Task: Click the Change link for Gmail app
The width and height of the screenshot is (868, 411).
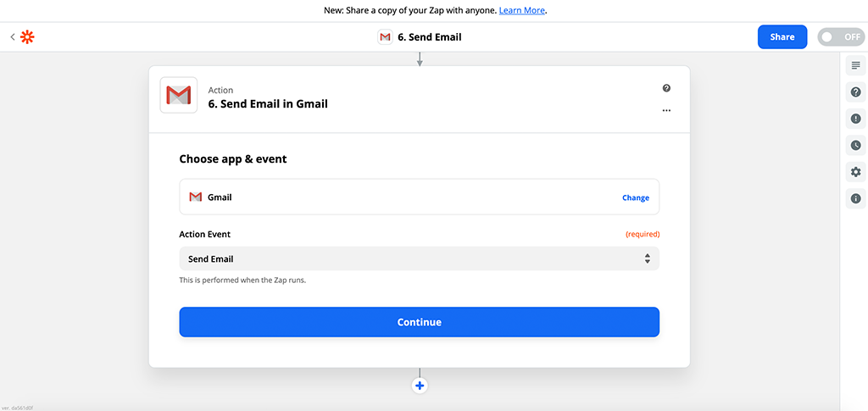Action: pos(635,197)
